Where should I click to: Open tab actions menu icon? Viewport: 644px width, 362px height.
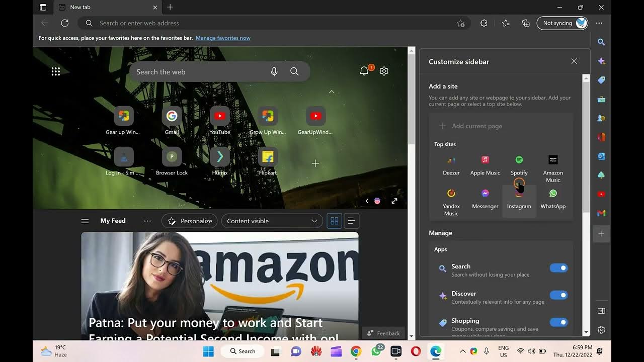[x=43, y=7]
